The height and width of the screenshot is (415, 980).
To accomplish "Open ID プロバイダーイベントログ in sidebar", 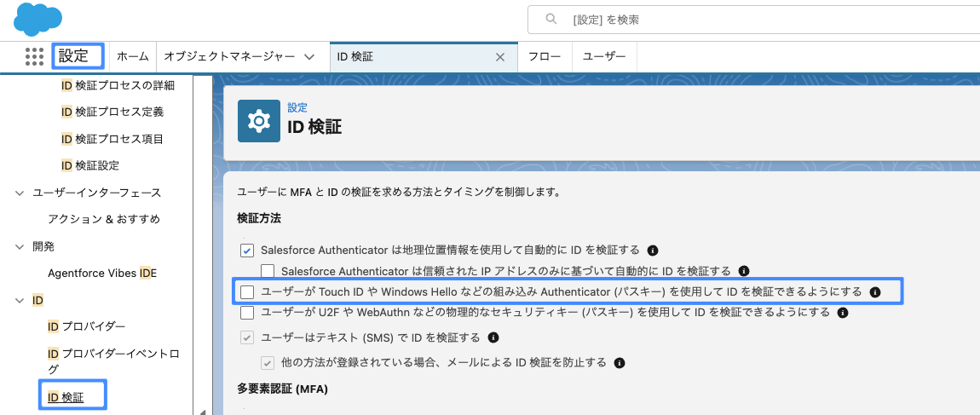I will pos(113,361).
